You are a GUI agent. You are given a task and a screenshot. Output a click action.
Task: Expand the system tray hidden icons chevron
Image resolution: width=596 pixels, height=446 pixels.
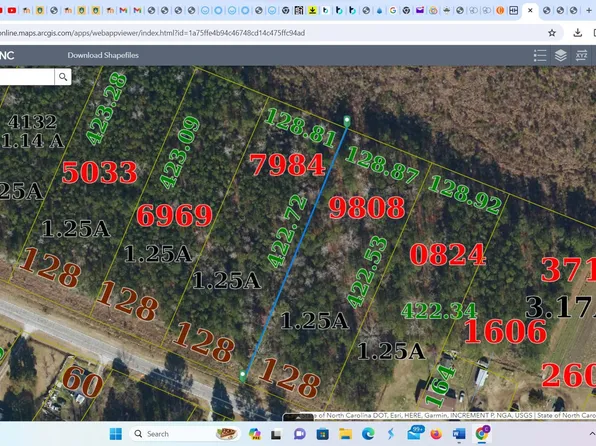(x=592, y=434)
